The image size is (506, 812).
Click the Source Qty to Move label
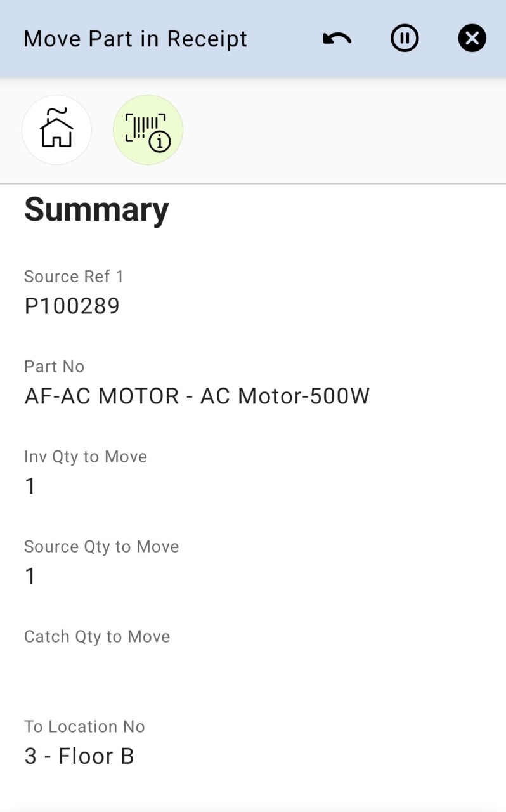[x=101, y=547]
